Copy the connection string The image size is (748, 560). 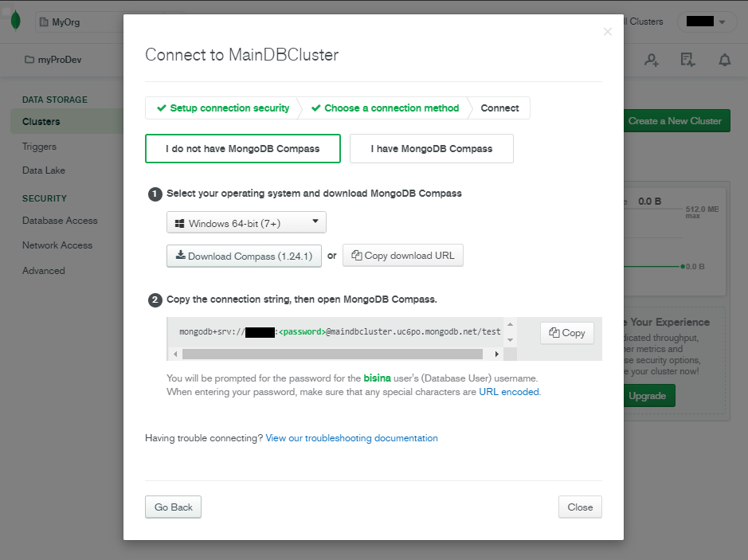566,333
